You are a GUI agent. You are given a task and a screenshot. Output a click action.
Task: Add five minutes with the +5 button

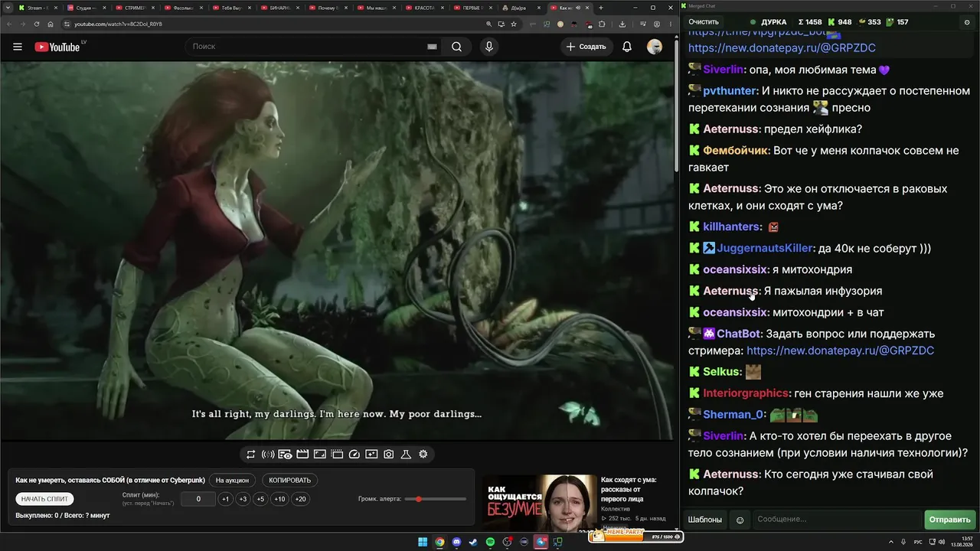(260, 499)
